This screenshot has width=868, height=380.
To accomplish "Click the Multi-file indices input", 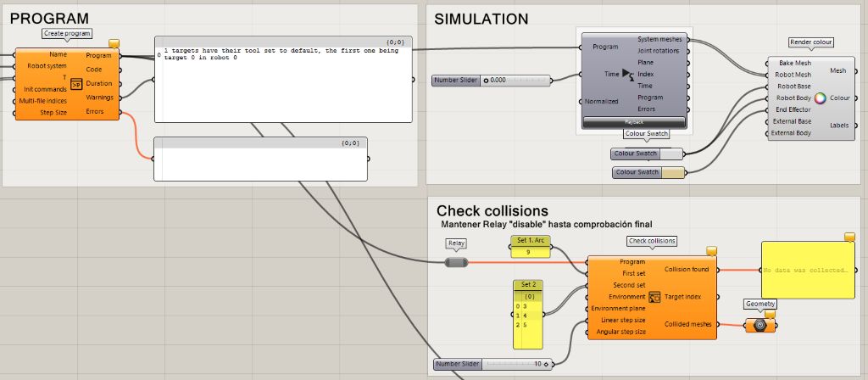I will (43, 101).
